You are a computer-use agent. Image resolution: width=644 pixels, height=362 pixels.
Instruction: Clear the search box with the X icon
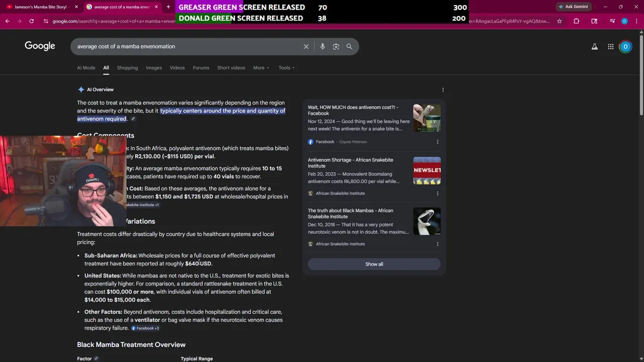(x=306, y=46)
